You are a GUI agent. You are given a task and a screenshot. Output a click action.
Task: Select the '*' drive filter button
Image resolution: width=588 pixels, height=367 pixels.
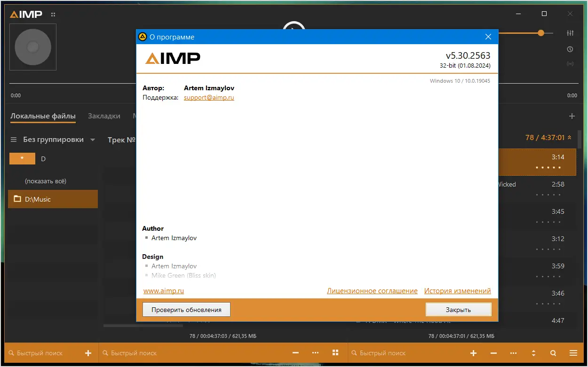[x=22, y=159]
